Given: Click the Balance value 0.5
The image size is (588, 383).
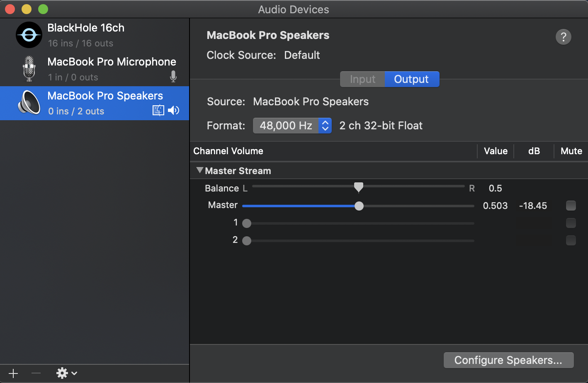Looking at the screenshot, I should (x=495, y=188).
